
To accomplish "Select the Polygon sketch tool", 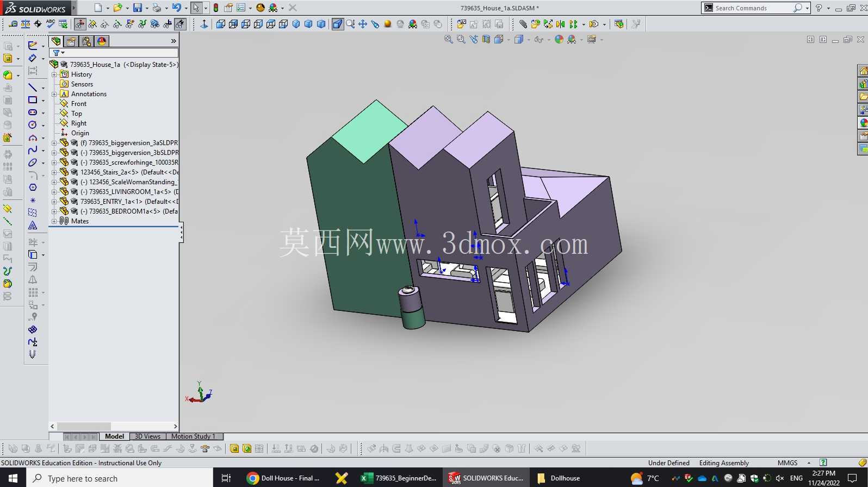I will [33, 188].
